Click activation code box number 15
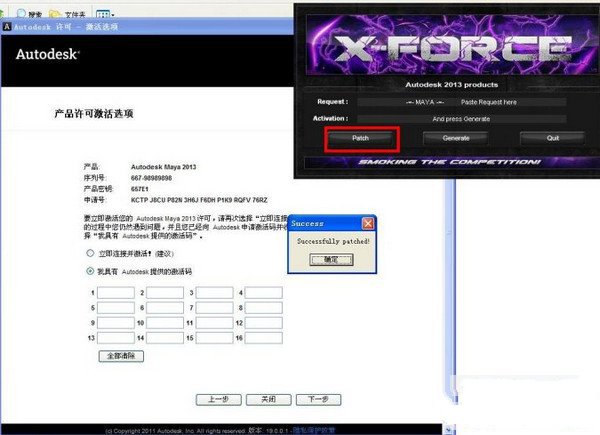600x435 pixels. click(214, 338)
